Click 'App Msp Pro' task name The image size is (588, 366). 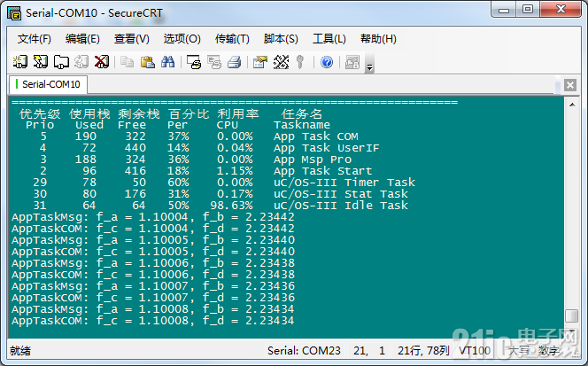[x=313, y=160]
